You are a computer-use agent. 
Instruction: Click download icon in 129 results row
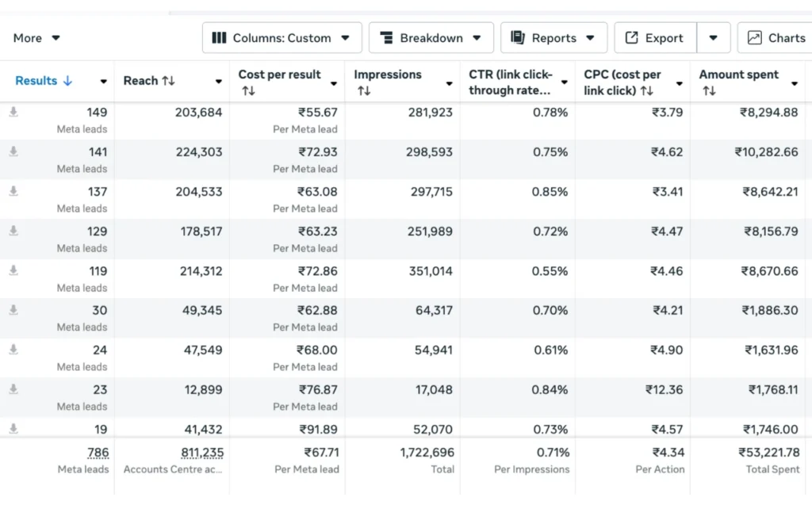click(x=13, y=231)
